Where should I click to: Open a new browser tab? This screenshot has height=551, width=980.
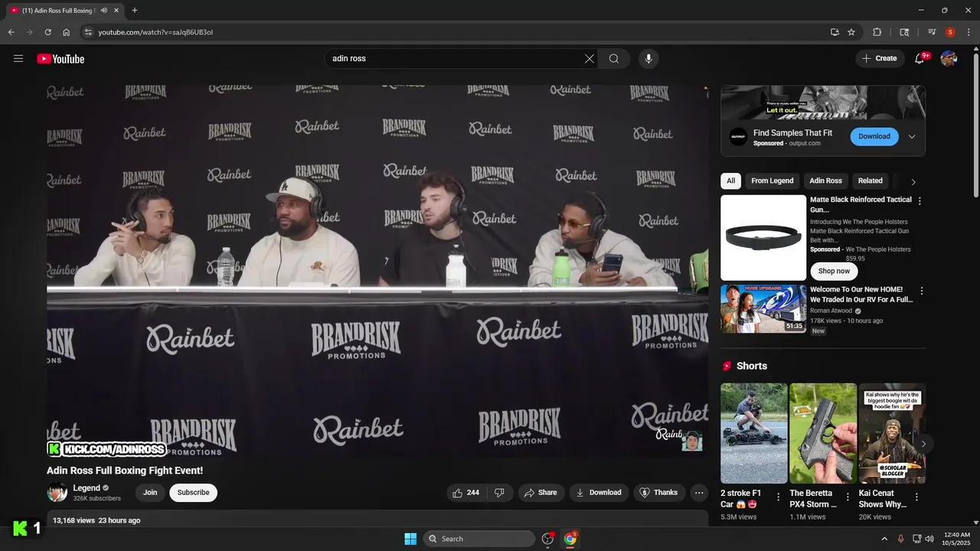tap(135, 10)
